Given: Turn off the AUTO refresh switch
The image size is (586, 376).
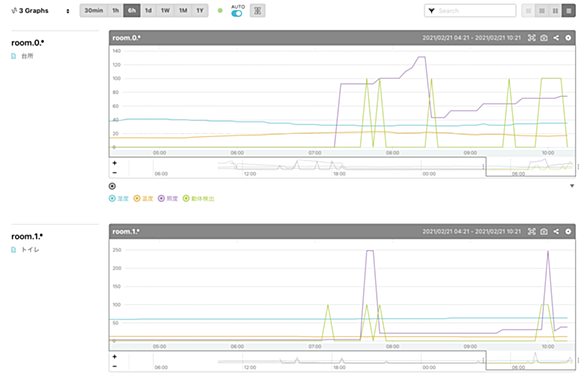Looking at the screenshot, I should (x=237, y=13).
